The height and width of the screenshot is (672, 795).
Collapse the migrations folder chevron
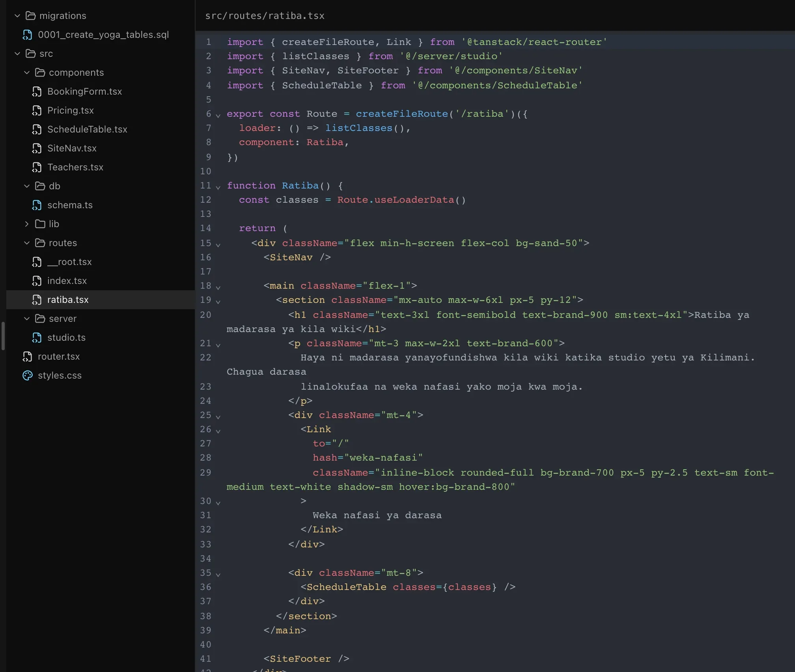17,16
